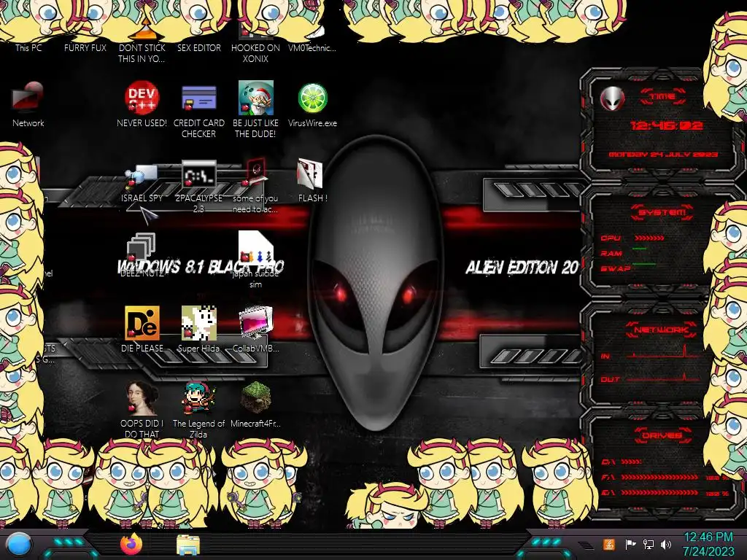Click the Java tray icon
747x560 pixels.
tap(609, 544)
